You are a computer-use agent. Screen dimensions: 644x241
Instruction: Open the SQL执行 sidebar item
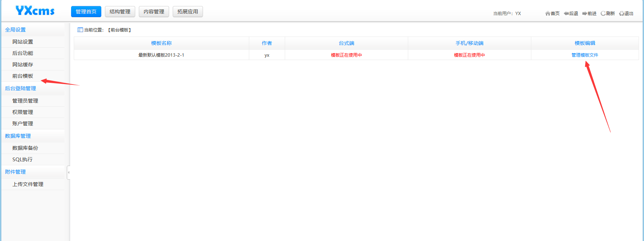pos(22,160)
